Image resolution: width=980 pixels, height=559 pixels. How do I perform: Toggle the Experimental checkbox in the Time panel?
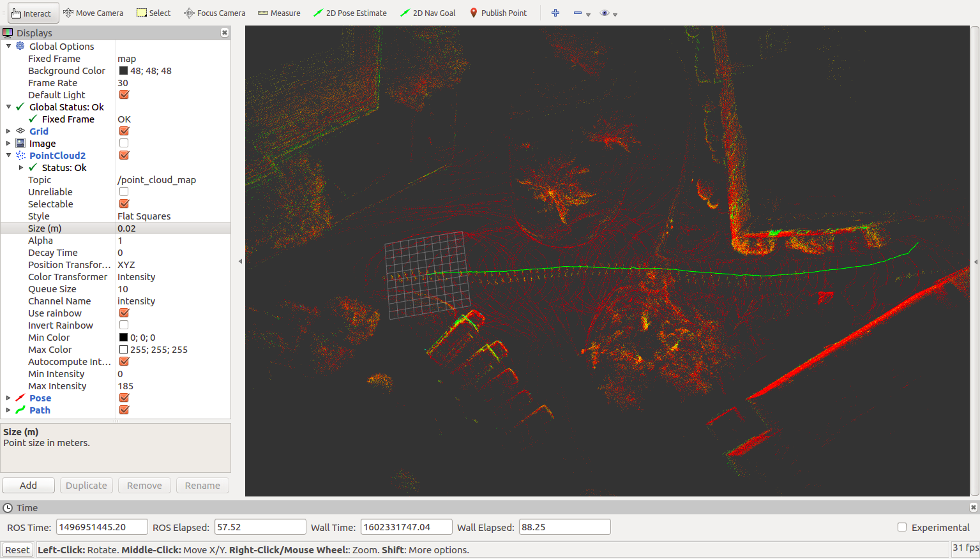click(902, 527)
